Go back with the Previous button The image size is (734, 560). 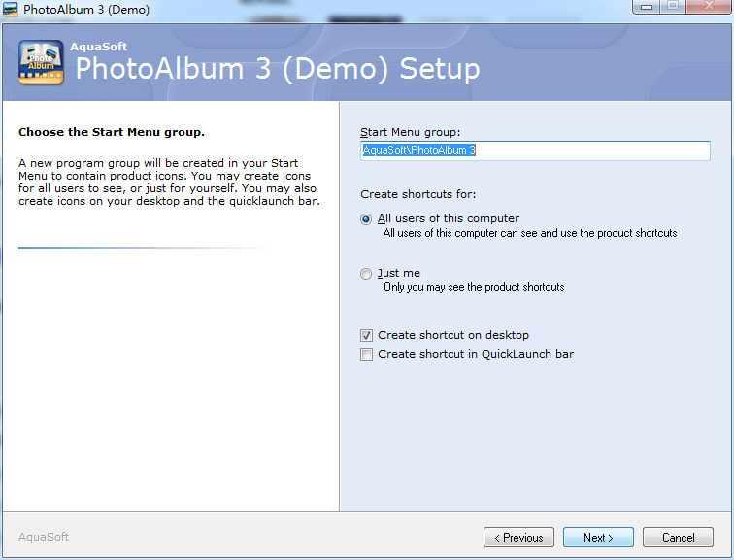[518, 537]
